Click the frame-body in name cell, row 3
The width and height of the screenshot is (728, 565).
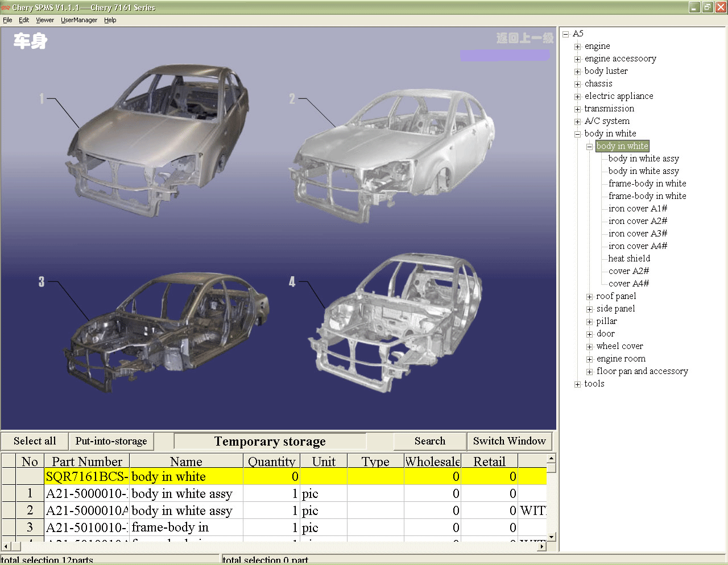tap(187, 527)
